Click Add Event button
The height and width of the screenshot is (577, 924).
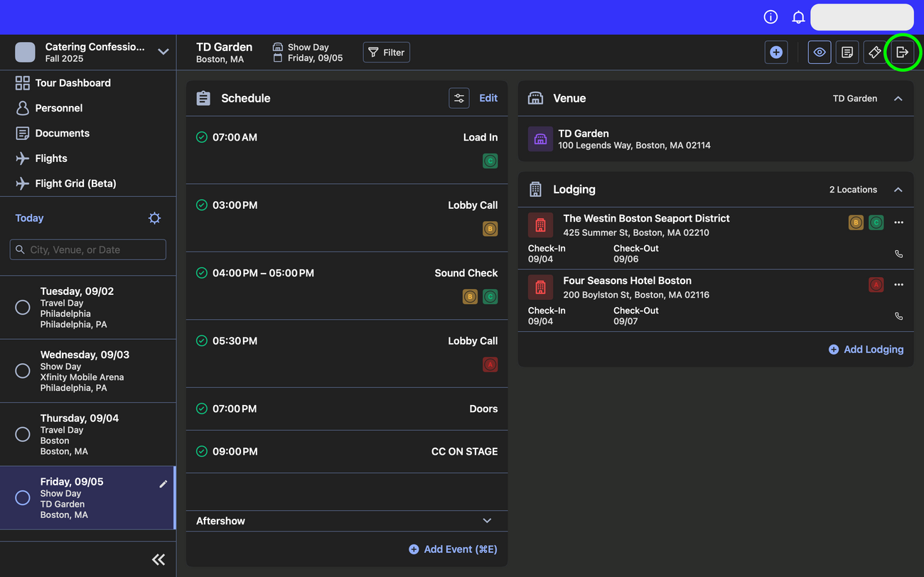point(453,549)
